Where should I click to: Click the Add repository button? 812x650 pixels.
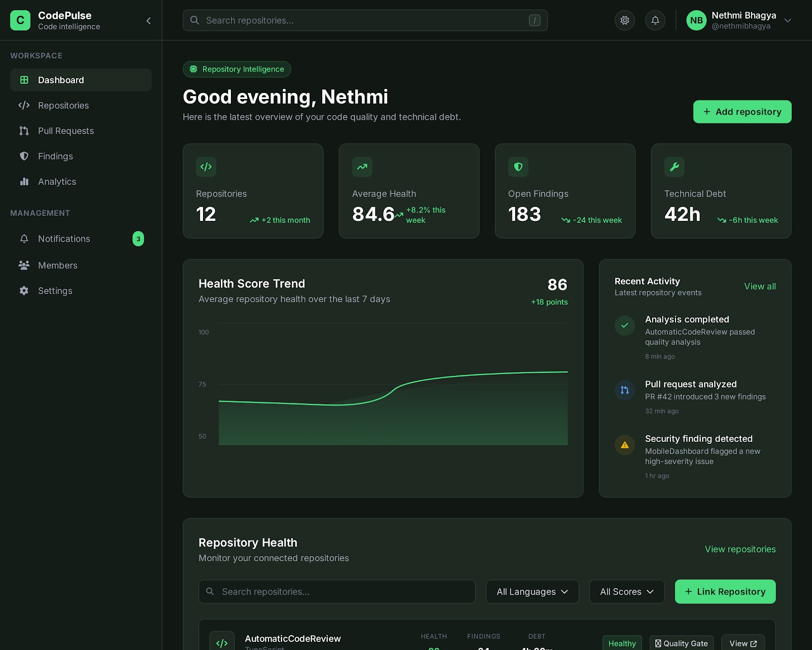(x=742, y=112)
